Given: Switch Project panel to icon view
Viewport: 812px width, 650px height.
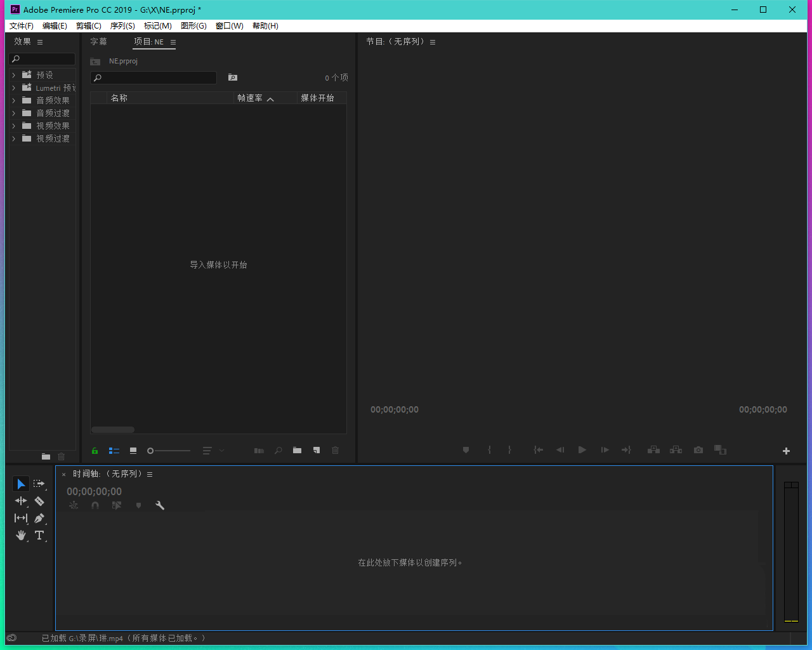Looking at the screenshot, I should click(133, 451).
